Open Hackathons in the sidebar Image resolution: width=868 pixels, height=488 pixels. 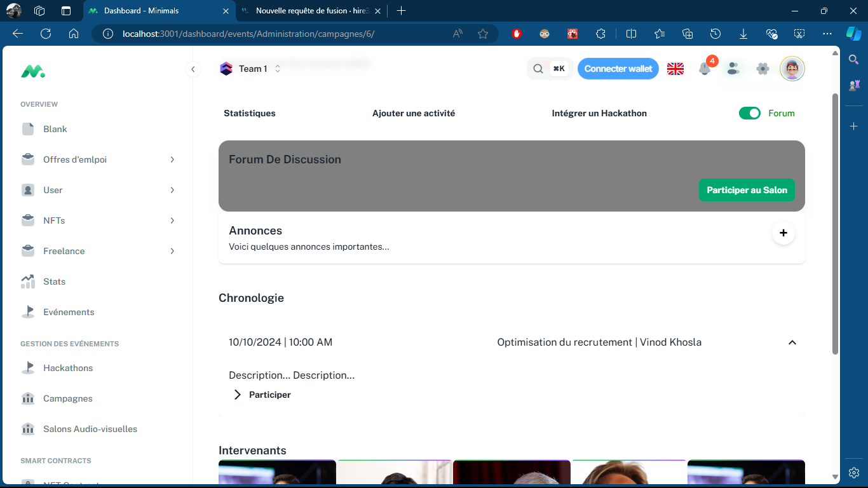tap(98, 368)
